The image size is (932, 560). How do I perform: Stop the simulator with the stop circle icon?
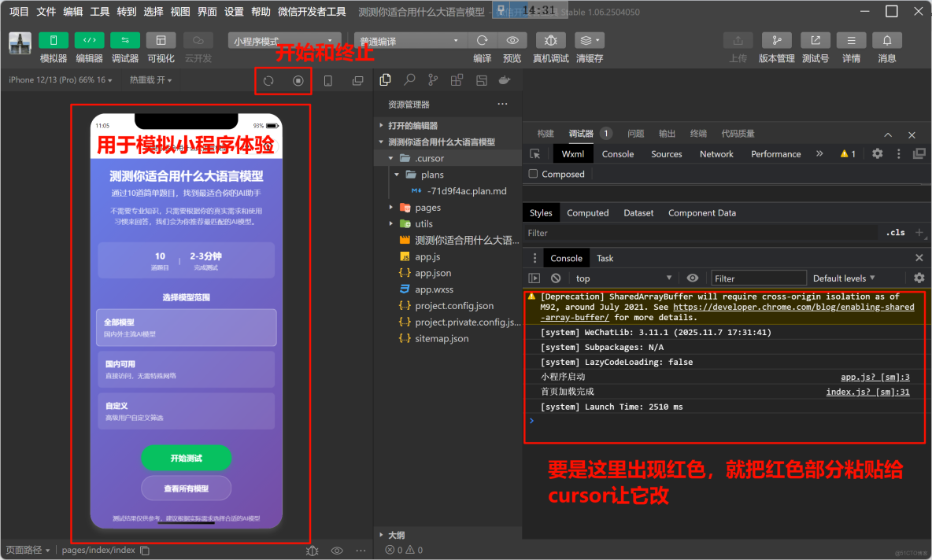point(299,80)
